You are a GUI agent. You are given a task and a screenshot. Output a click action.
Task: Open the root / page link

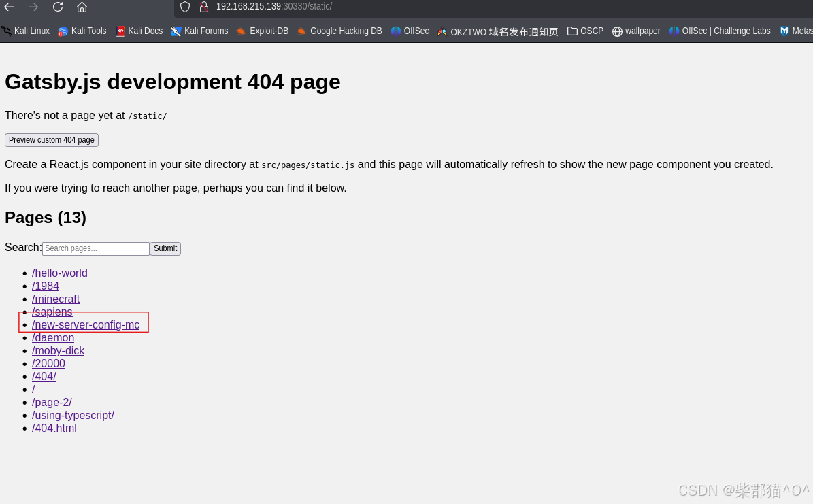coord(33,390)
